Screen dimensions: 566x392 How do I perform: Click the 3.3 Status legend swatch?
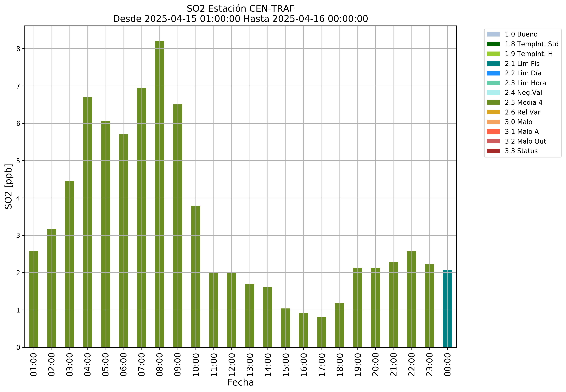coord(493,151)
